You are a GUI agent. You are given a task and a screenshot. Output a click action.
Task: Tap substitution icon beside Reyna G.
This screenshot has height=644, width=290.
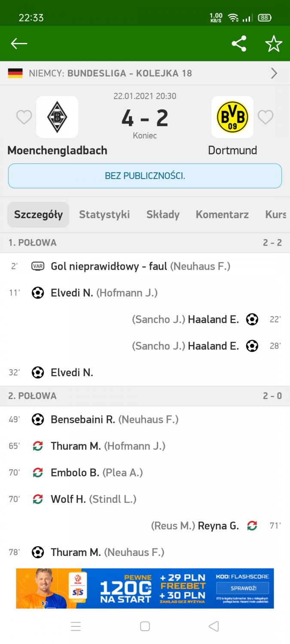(252, 526)
